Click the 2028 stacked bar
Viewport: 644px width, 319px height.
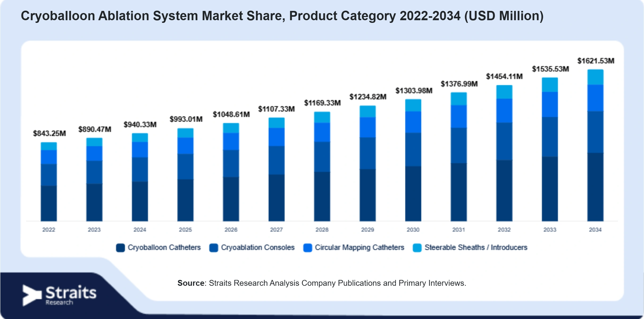322,166
